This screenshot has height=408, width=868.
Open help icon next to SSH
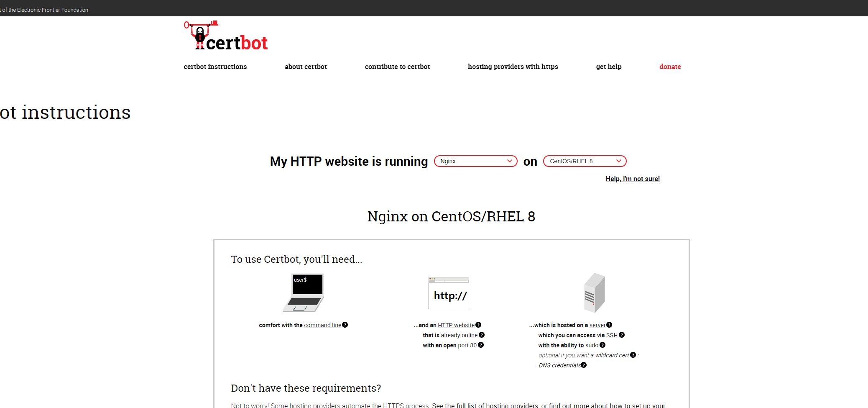[x=622, y=335]
